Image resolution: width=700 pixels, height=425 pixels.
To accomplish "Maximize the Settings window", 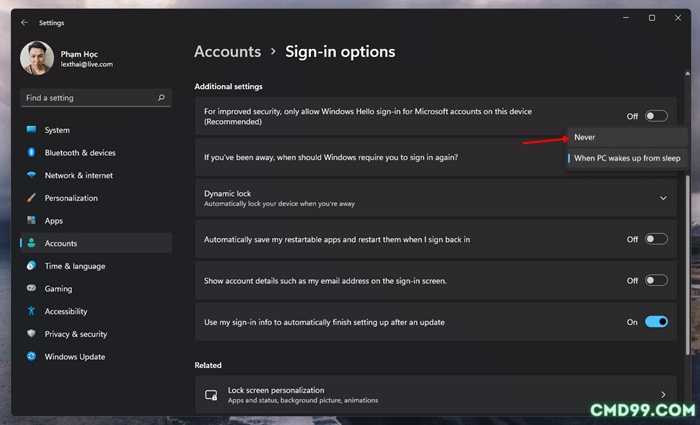I will pyautogui.click(x=652, y=18).
